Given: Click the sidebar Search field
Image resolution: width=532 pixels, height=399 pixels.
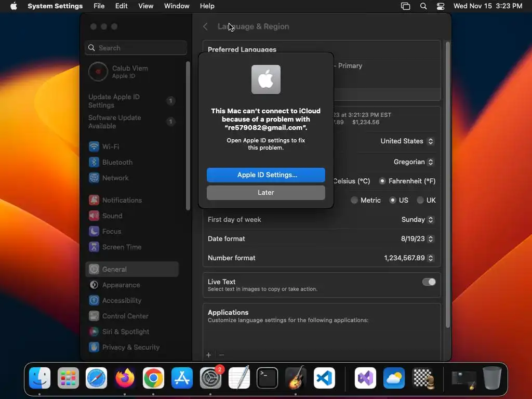Looking at the screenshot, I should pos(136,48).
